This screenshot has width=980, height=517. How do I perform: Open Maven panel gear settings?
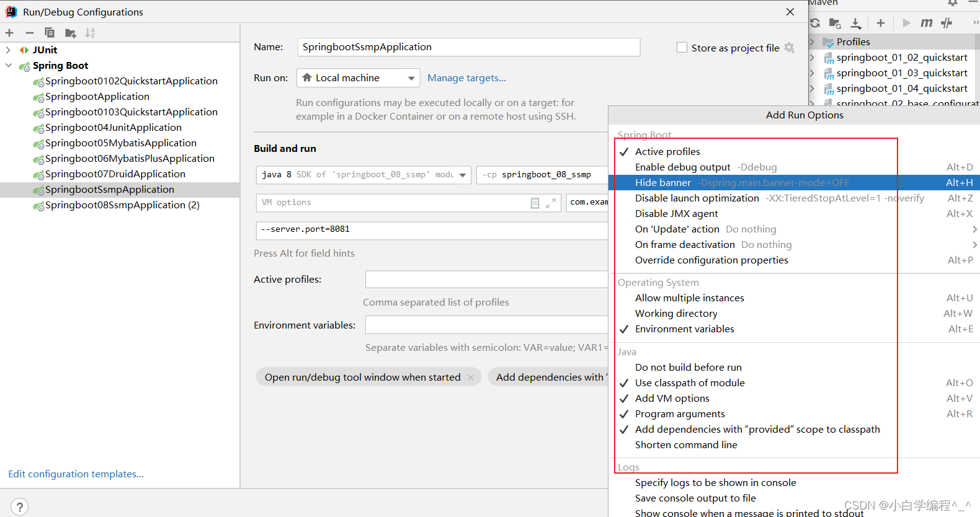point(953,3)
